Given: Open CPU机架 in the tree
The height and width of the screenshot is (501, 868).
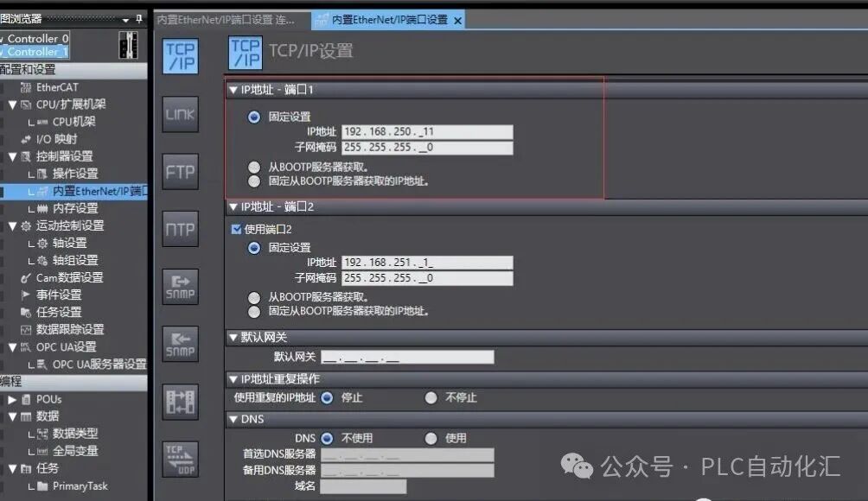Looking at the screenshot, I should point(74,122).
